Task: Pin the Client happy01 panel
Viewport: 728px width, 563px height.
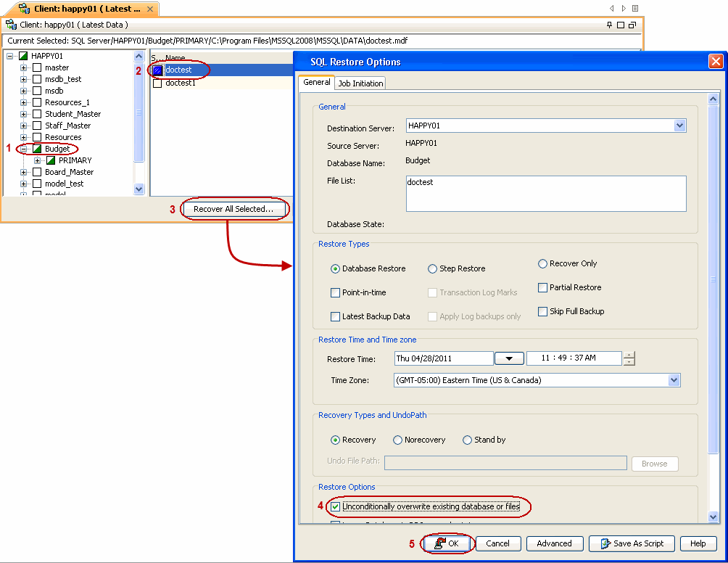Action: pyautogui.click(x=610, y=25)
